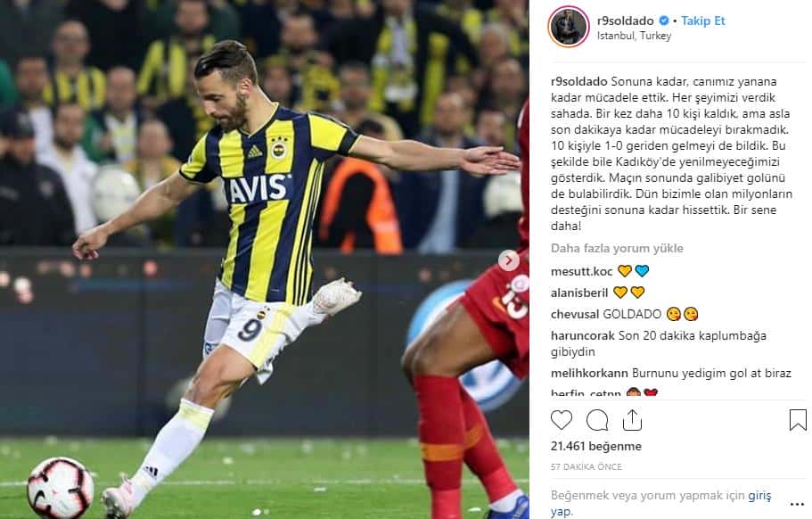The width and height of the screenshot is (812, 519).
Task: Open haruncorak profile from comment
Action: point(583,335)
